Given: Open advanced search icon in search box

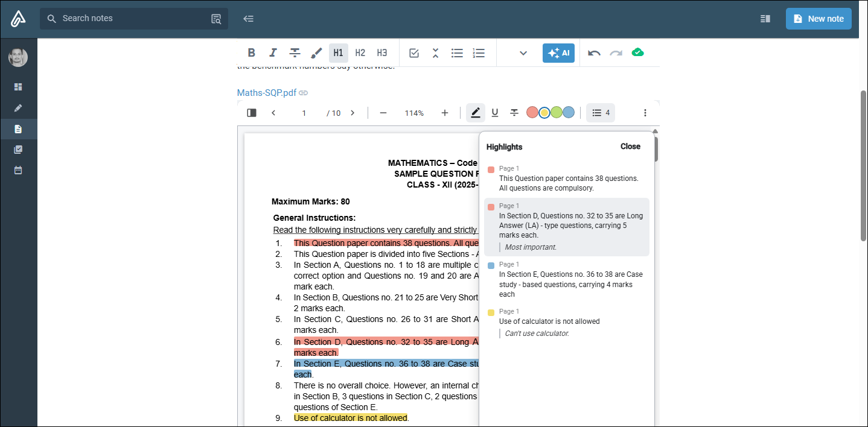Looking at the screenshot, I should pos(216,19).
